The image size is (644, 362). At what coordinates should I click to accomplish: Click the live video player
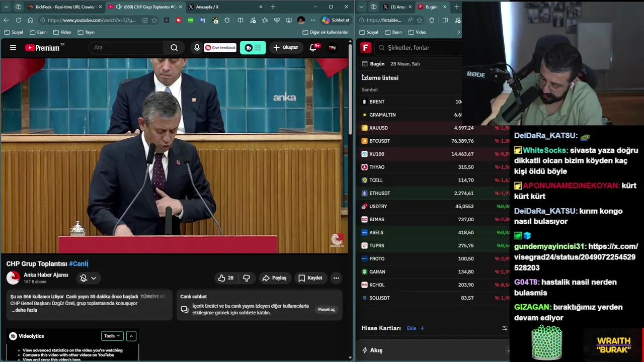174,156
